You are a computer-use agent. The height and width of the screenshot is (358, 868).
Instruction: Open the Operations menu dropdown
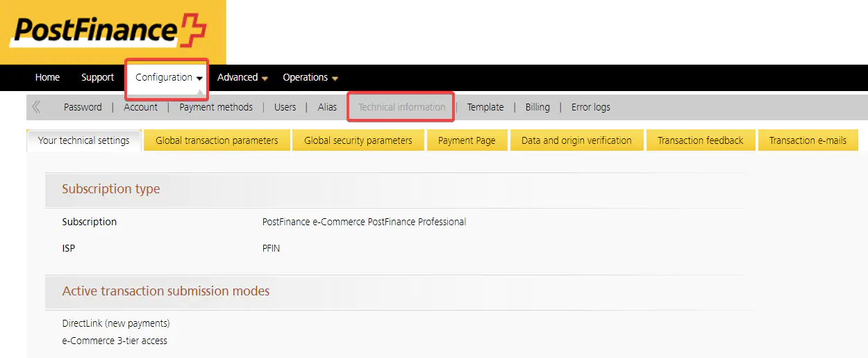pos(310,78)
